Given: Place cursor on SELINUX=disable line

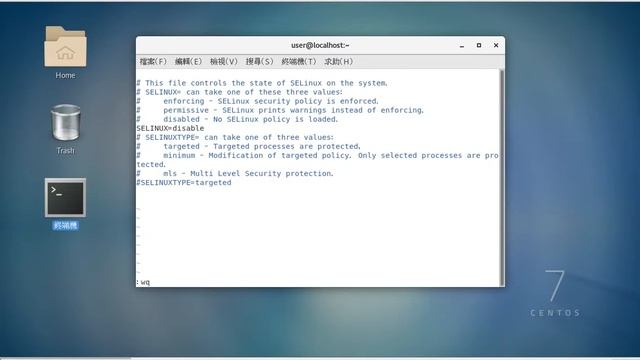Looking at the screenshot, I should coord(170,128).
